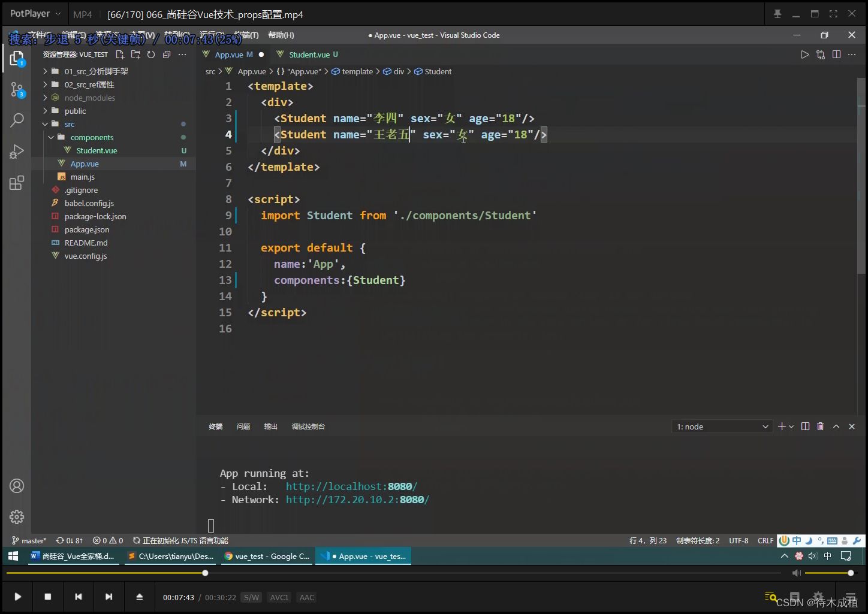
Task: Open PotPlayer hamburger menu at bottom right
Action: (850, 597)
